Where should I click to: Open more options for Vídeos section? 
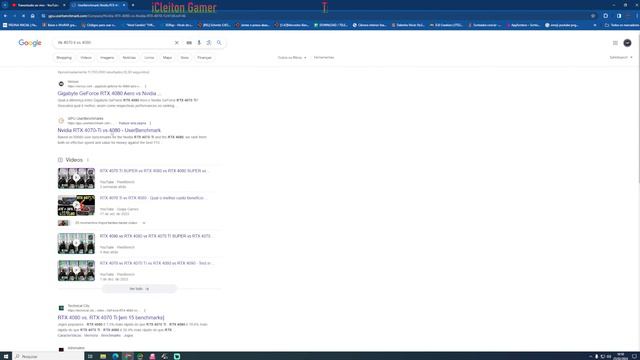coord(88,160)
